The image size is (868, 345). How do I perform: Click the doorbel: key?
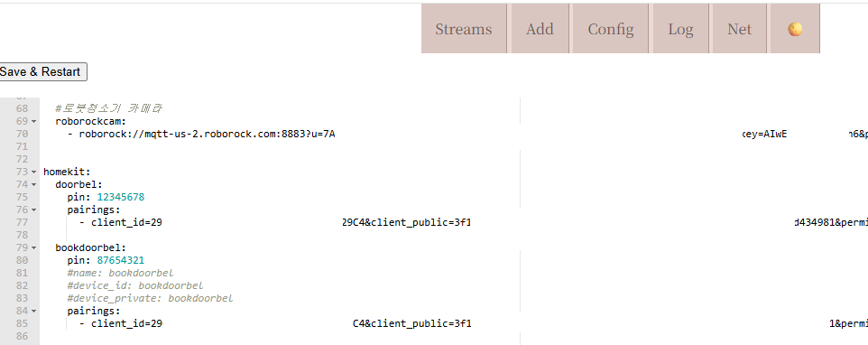pos(79,184)
